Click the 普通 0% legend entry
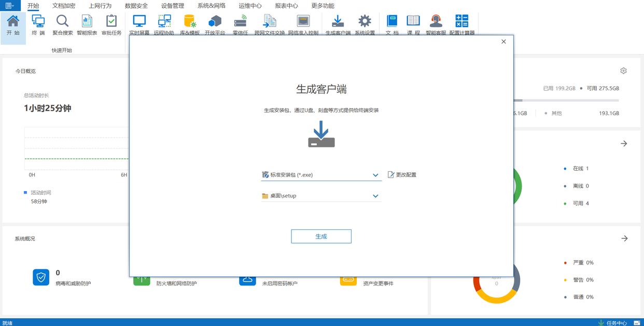The width and height of the screenshot is (644, 326). pos(579,297)
